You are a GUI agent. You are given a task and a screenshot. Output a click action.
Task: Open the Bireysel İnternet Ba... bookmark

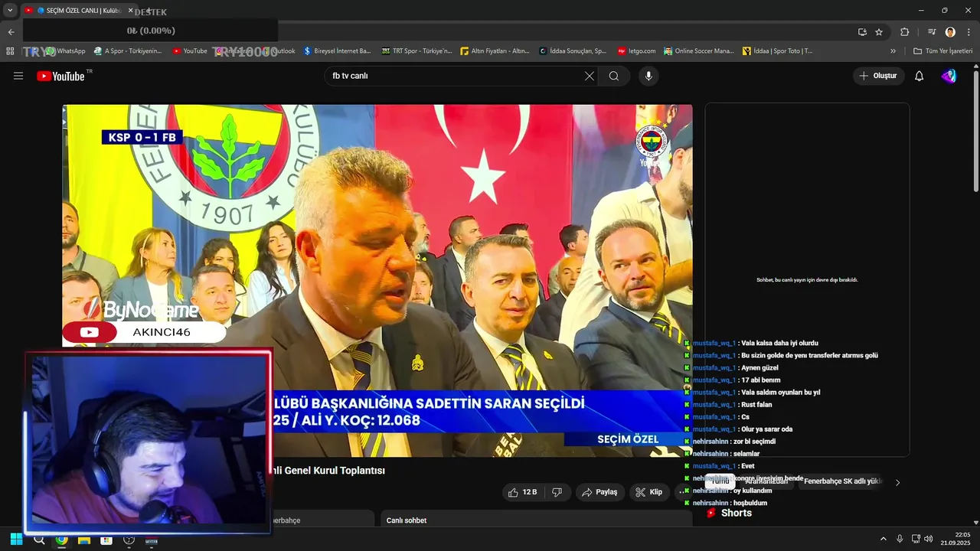[338, 51]
